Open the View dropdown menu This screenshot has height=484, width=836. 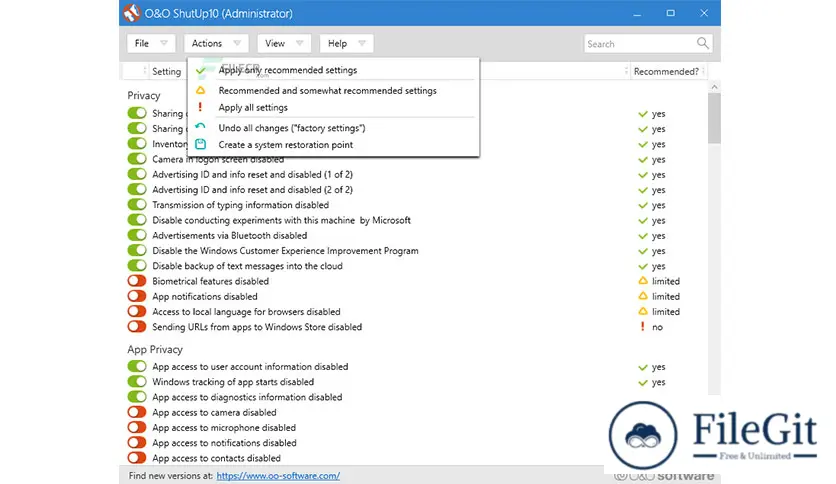coord(284,43)
